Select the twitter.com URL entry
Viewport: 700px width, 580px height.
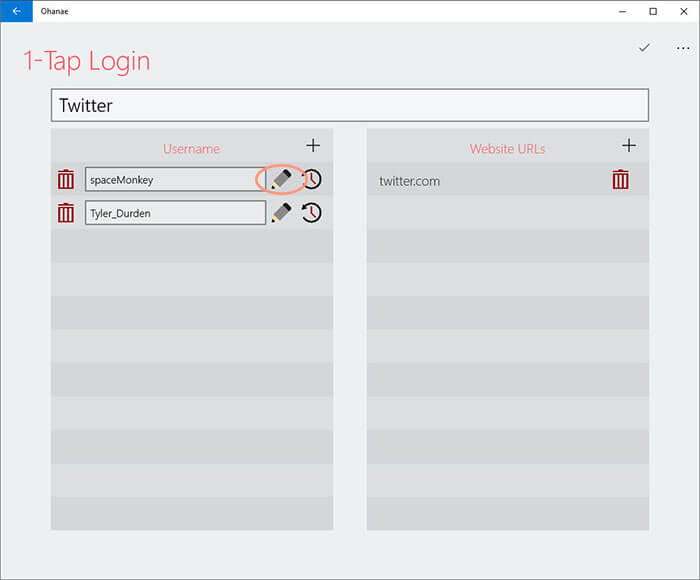[x=410, y=181]
